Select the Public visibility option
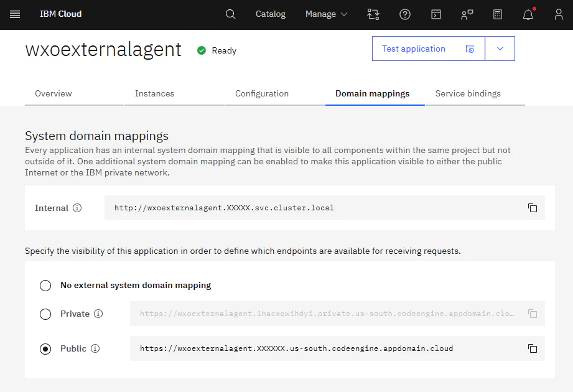The height and width of the screenshot is (392, 573). pyautogui.click(x=45, y=349)
